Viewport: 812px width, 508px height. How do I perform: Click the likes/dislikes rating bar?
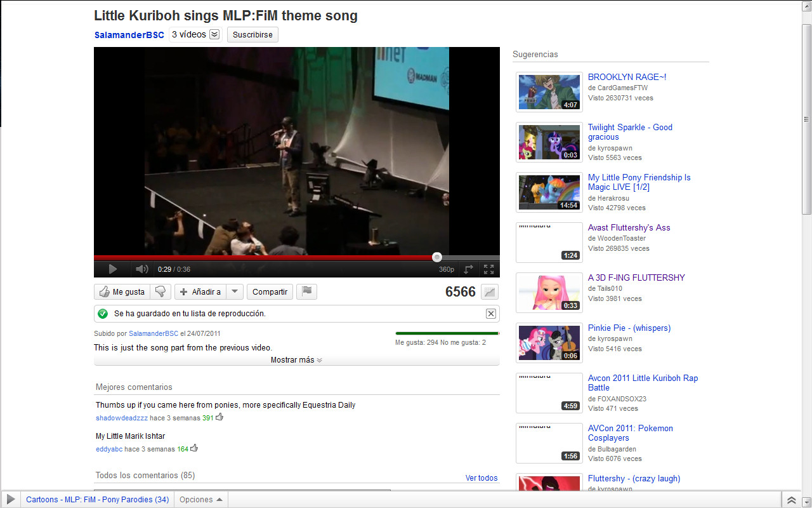point(447,333)
